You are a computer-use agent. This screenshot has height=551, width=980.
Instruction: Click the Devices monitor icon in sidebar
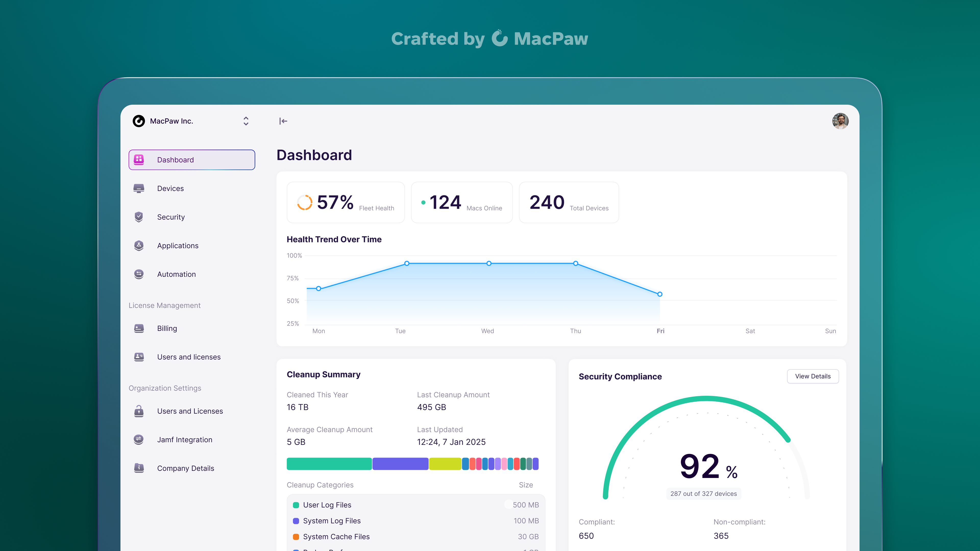pyautogui.click(x=139, y=188)
